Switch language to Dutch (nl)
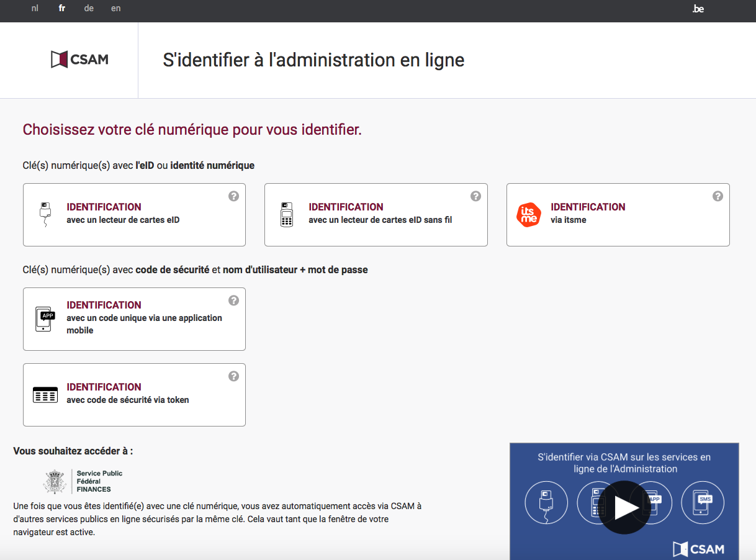This screenshot has height=560, width=756. pos(35,9)
